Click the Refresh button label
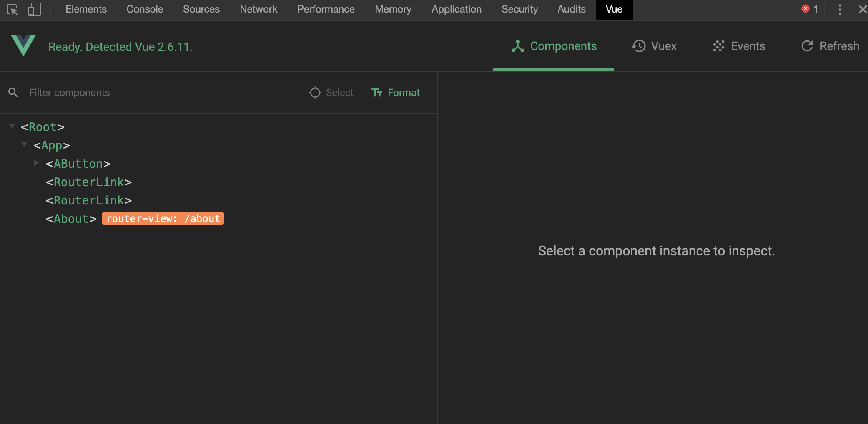 (839, 46)
